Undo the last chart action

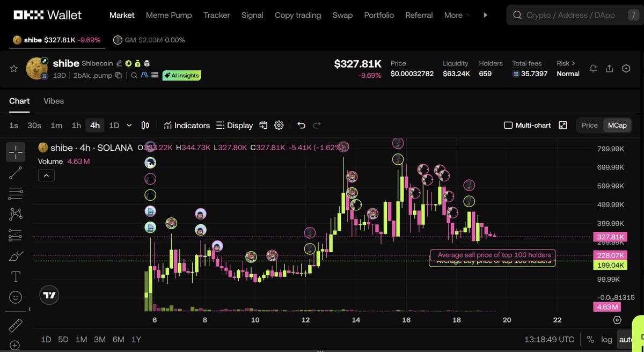click(x=301, y=125)
